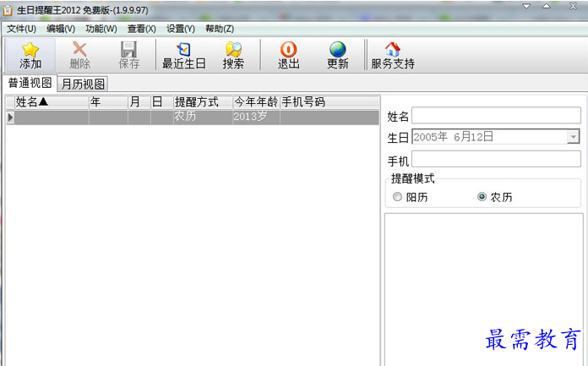Screen dimensions: 588x366
Task: Click the 姓名 input field
Action: click(496, 115)
